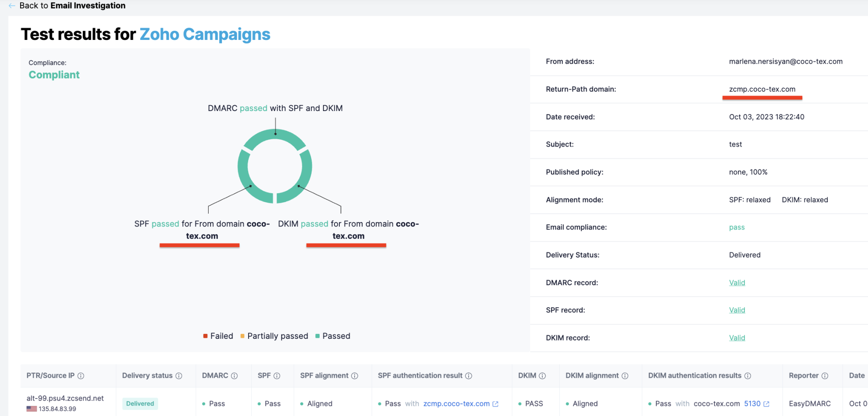
Task: Click the Compliant status text
Action: click(x=54, y=75)
